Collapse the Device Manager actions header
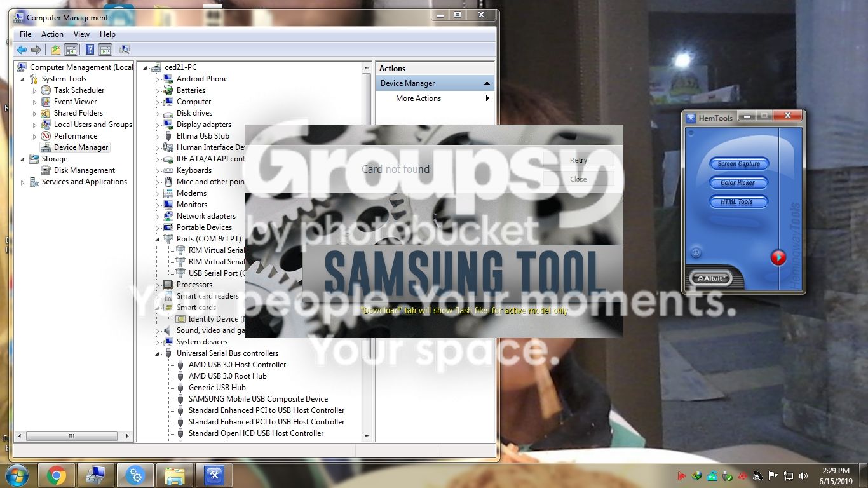Screen dimensions: 868x488 click(487, 83)
